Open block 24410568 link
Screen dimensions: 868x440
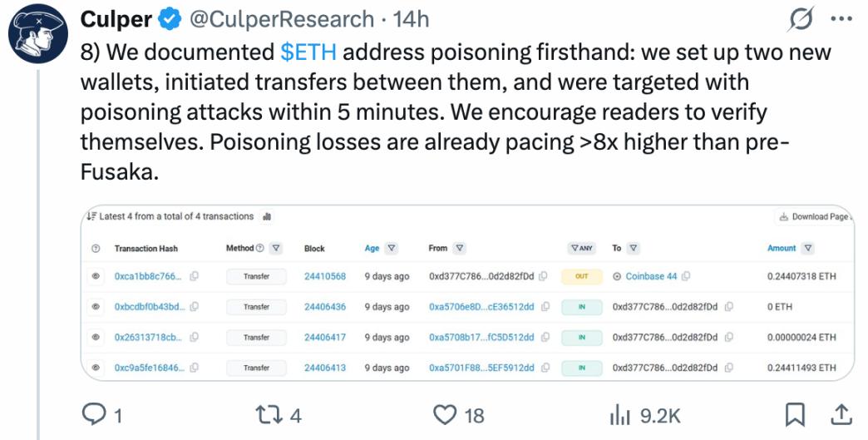pos(325,277)
